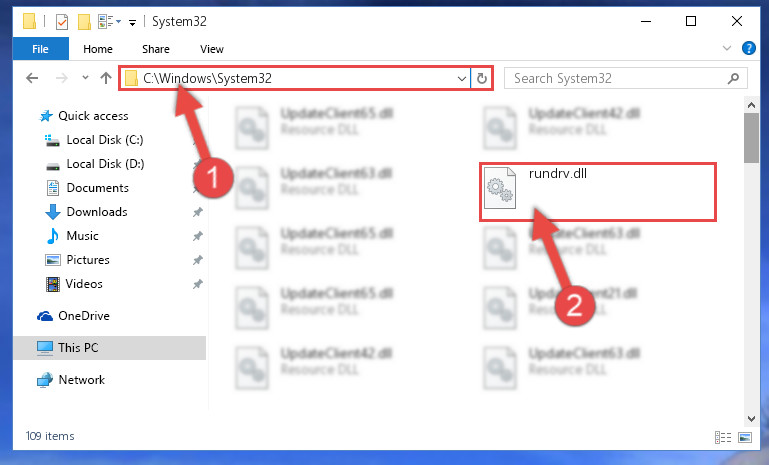Click the up arrow to parent folder
The width and height of the screenshot is (769, 465).
tap(105, 78)
